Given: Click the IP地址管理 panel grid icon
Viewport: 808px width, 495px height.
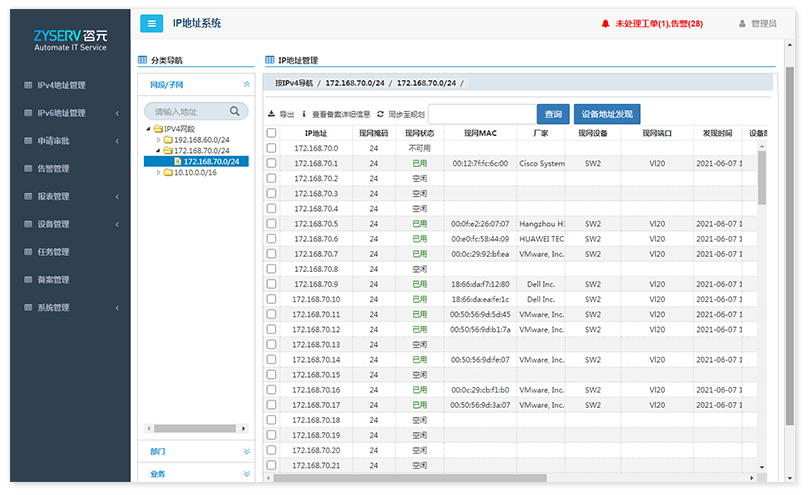Looking at the screenshot, I should tap(270, 60).
